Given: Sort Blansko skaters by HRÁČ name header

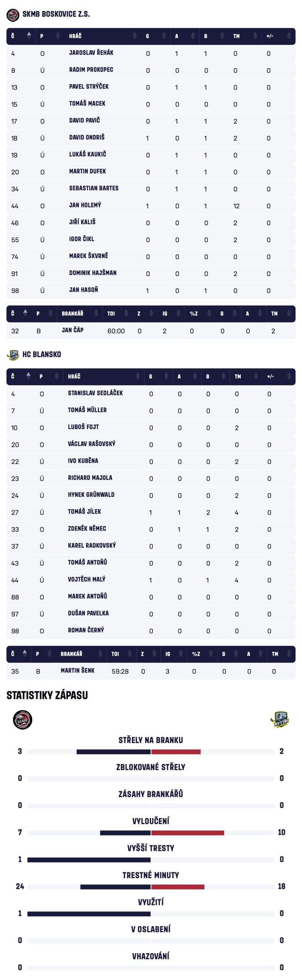Looking at the screenshot, I should pyautogui.click(x=74, y=377).
